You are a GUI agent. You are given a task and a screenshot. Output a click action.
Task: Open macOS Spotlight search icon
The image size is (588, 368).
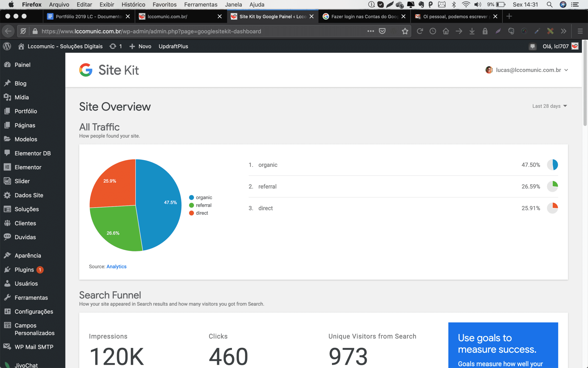tap(549, 5)
